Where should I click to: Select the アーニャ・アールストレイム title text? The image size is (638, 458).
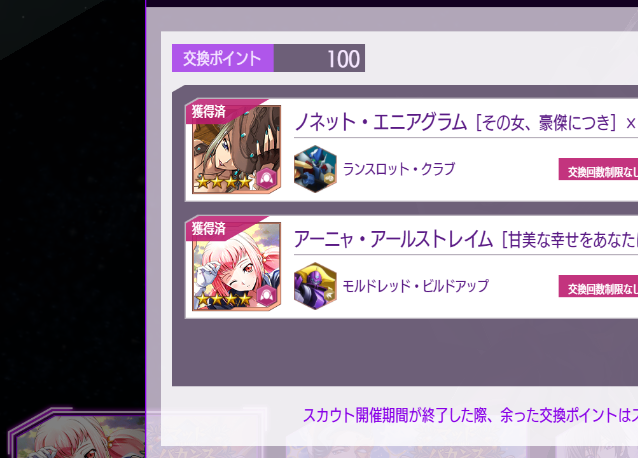(393, 239)
